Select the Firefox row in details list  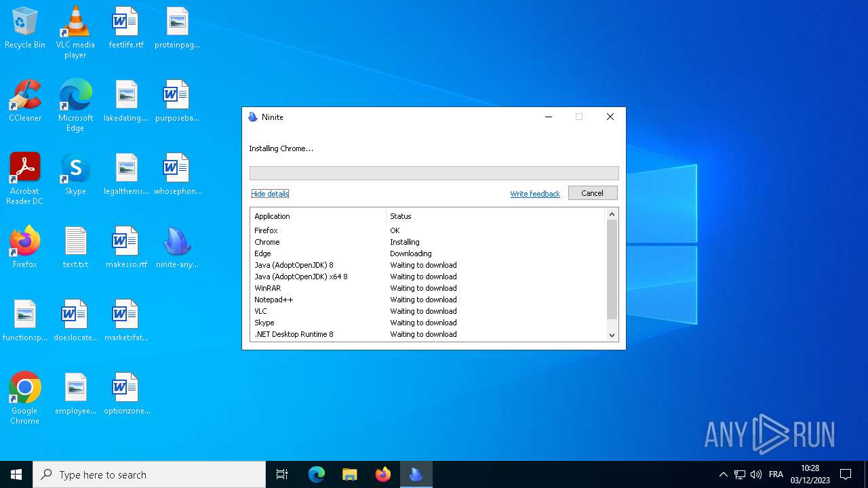click(x=428, y=230)
